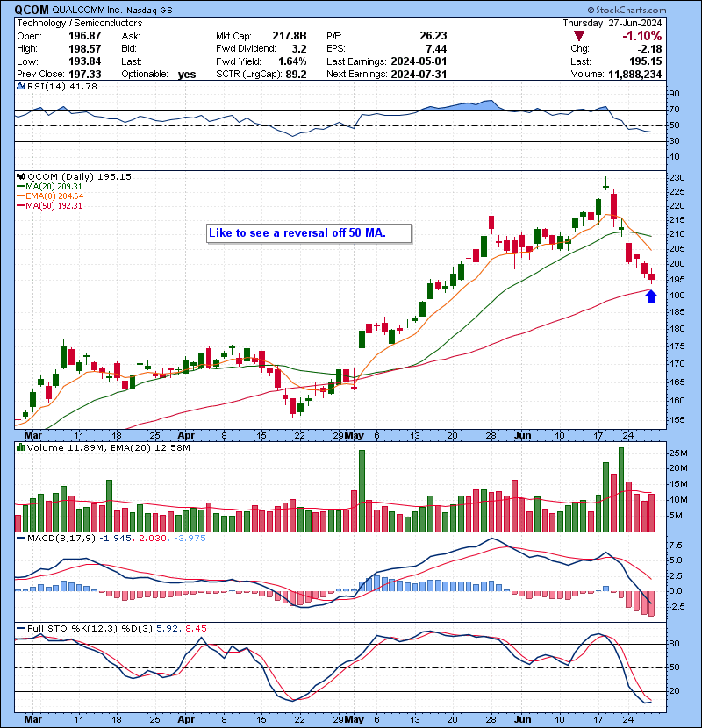
Task: Click the 230 tick on the price axis
Action: (x=677, y=178)
